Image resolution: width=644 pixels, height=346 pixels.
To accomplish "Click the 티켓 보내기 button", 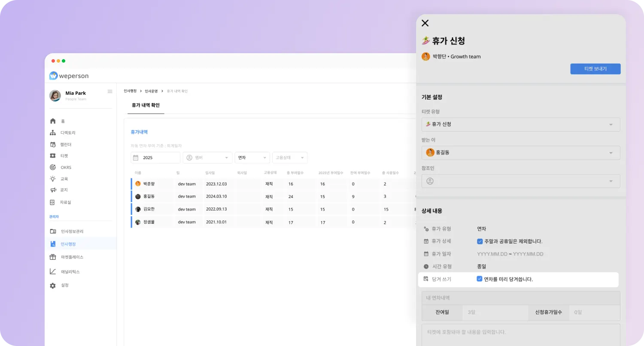I will click(595, 69).
